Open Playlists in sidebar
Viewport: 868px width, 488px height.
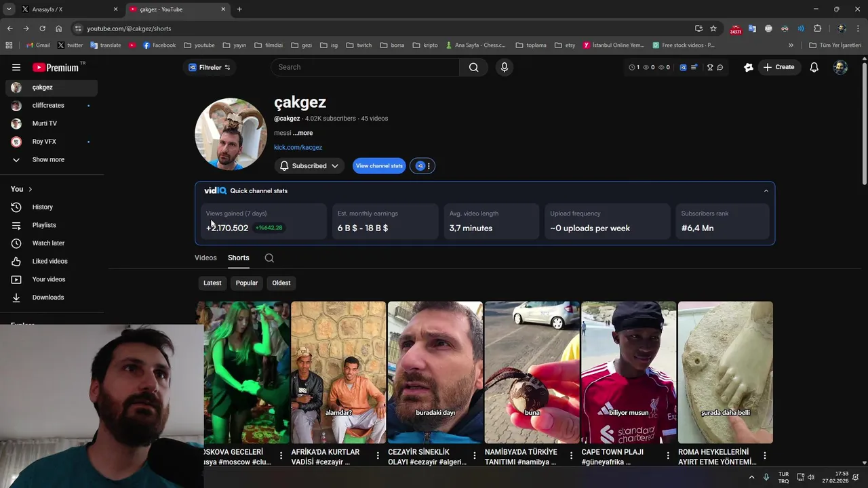coord(52,225)
